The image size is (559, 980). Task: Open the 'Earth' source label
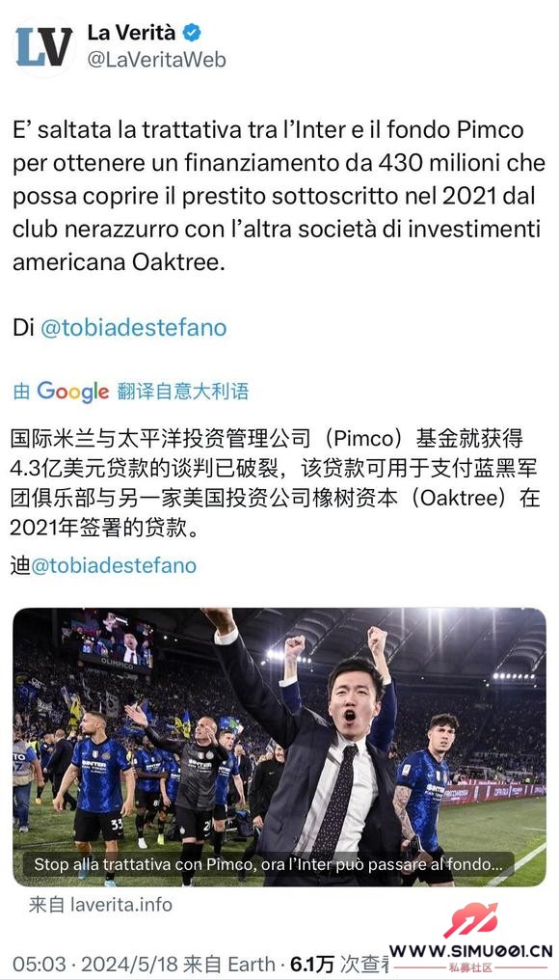[252, 964]
